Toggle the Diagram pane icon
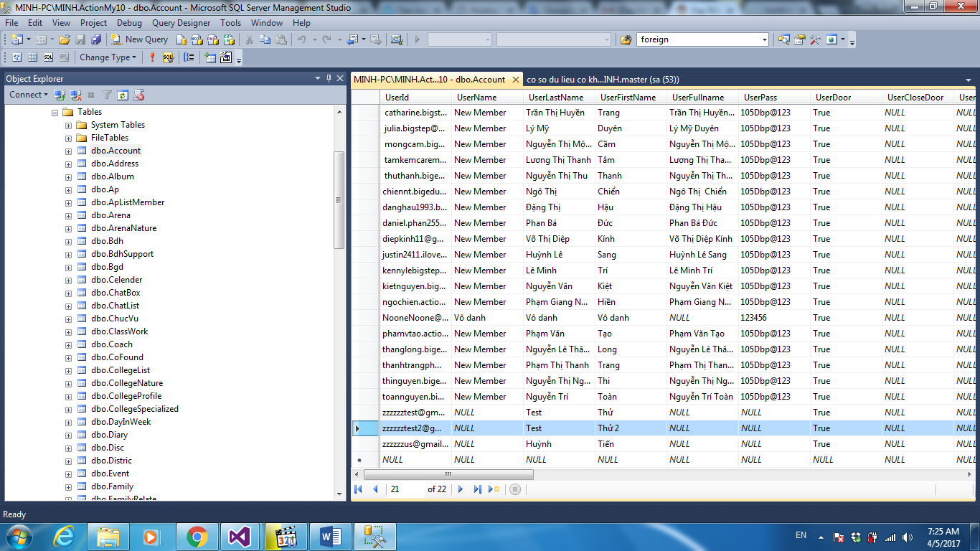980x551 pixels. pyautogui.click(x=16, y=57)
